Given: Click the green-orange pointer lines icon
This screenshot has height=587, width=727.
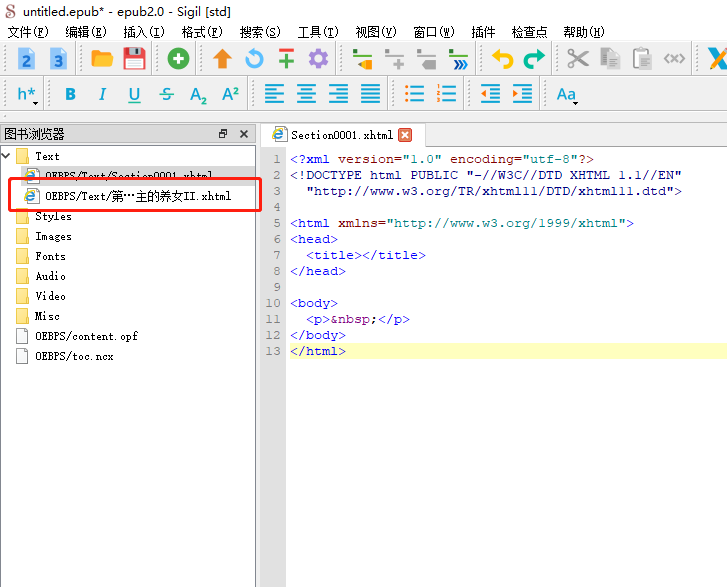Looking at the screenshot, I should pos(362,59).
